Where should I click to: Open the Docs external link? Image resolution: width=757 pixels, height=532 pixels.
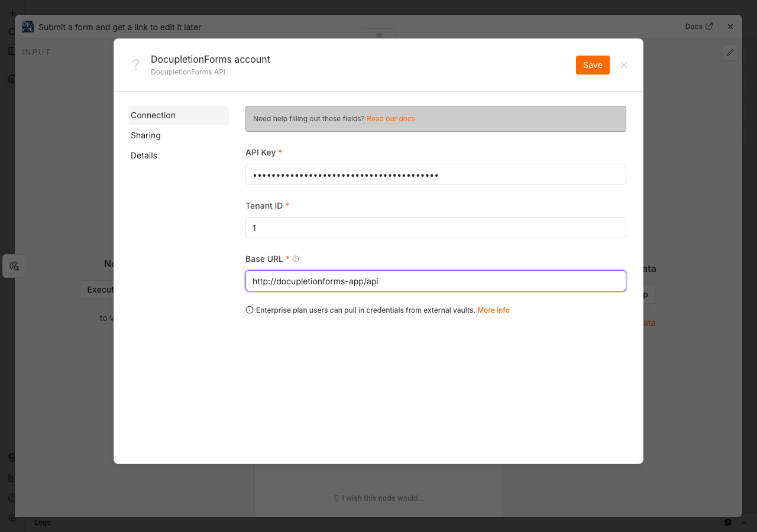(699, 27)
